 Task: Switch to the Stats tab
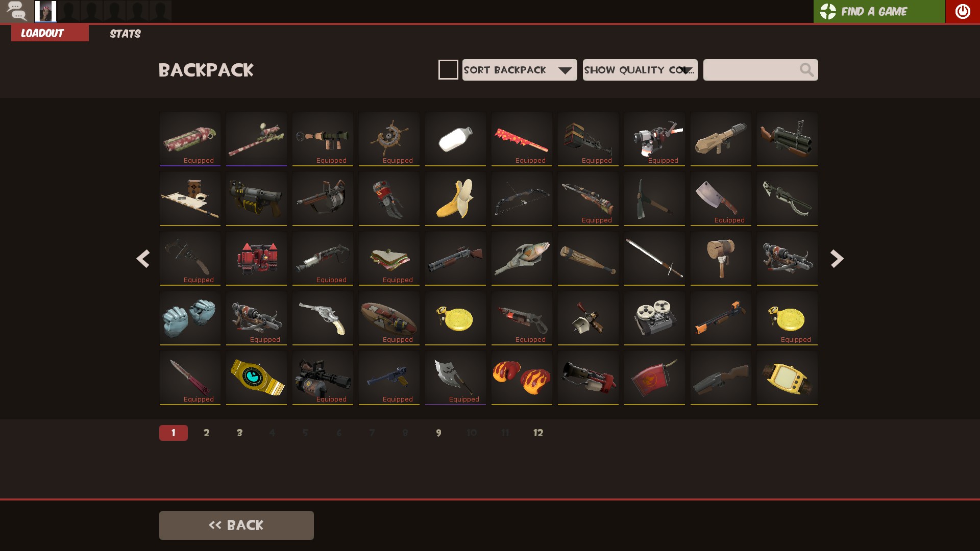pos(125,34)
